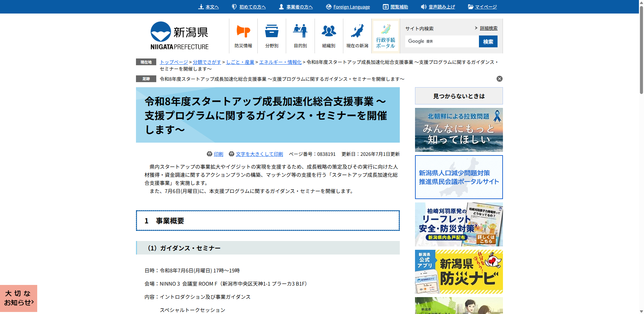
Task: Jump to 本文へ main content link
Action: [212, 7]
